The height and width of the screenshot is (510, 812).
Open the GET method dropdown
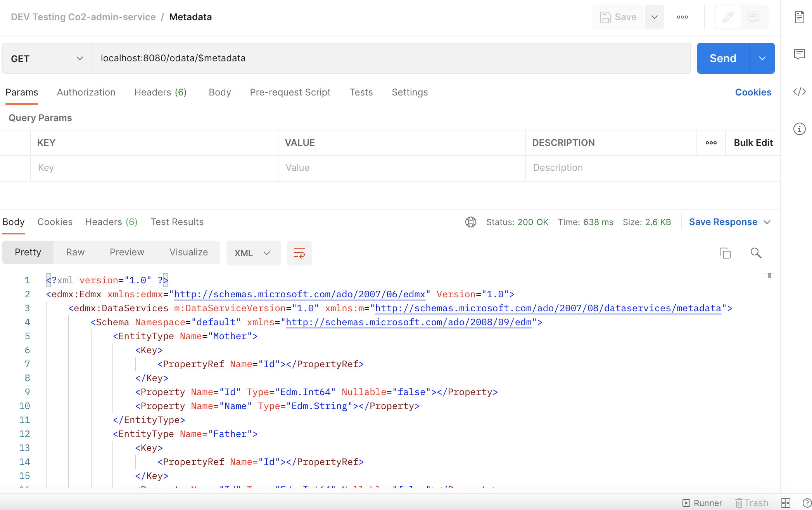[x=47, y=58]
